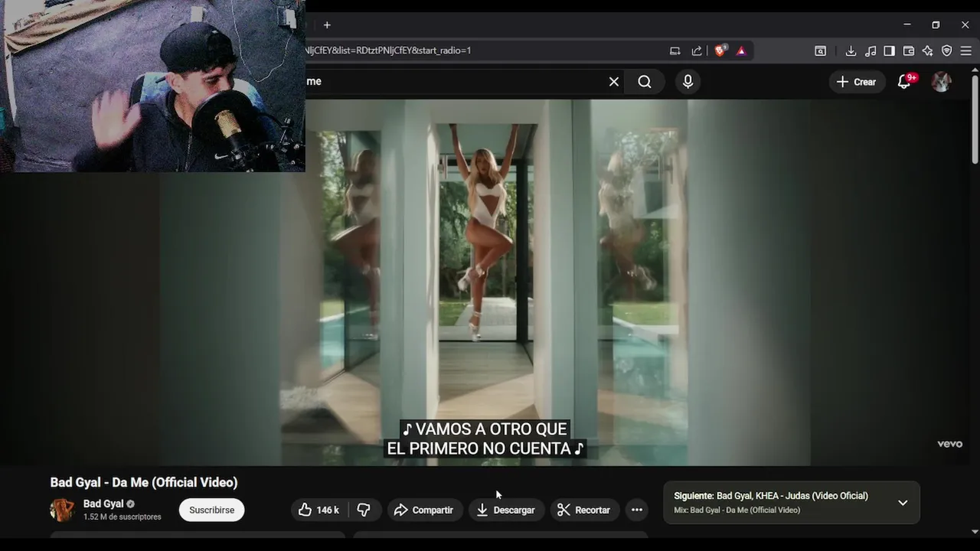Dislike the video with thumbs down
This screenshot has height=551, width=980.
coord(364,510)
